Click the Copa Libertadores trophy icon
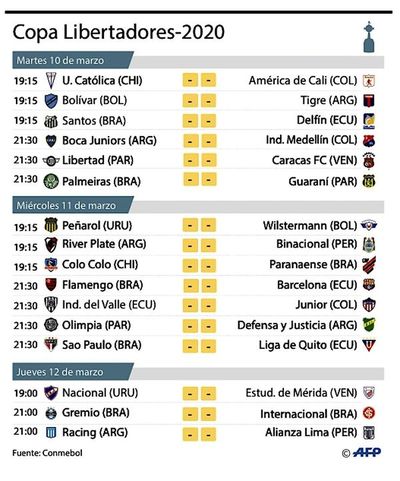Image resolution: width=400 pixels, height=481 pixels. coord(369,37)
